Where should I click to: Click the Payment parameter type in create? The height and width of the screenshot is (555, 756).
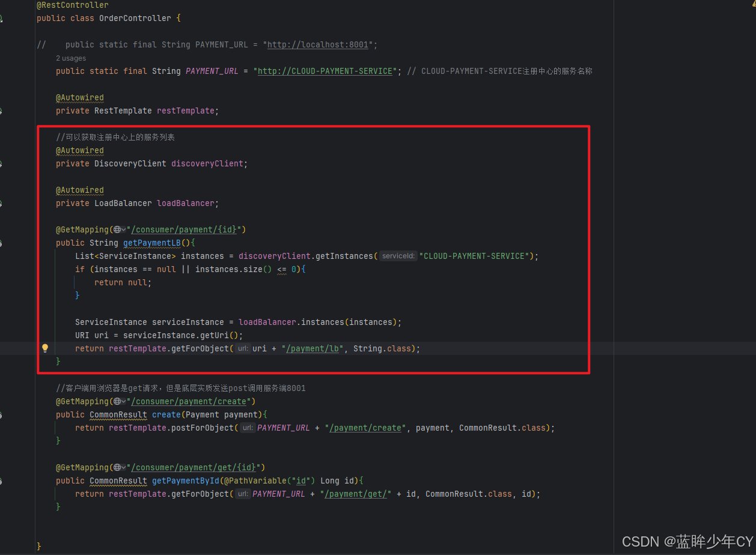coord(203,414)
